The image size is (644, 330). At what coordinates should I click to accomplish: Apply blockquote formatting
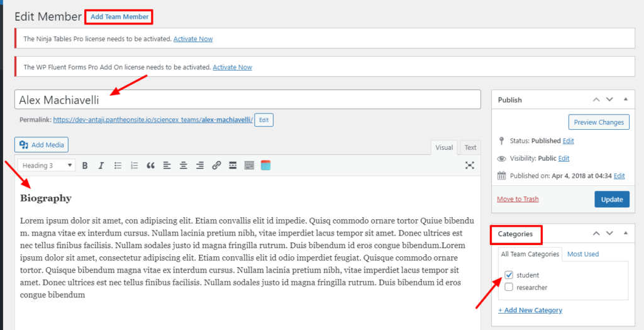click(150, 166)
